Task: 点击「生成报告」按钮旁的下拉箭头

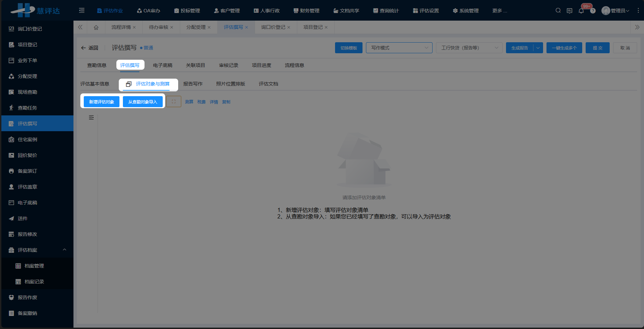Action: click(x=538, y=48)
